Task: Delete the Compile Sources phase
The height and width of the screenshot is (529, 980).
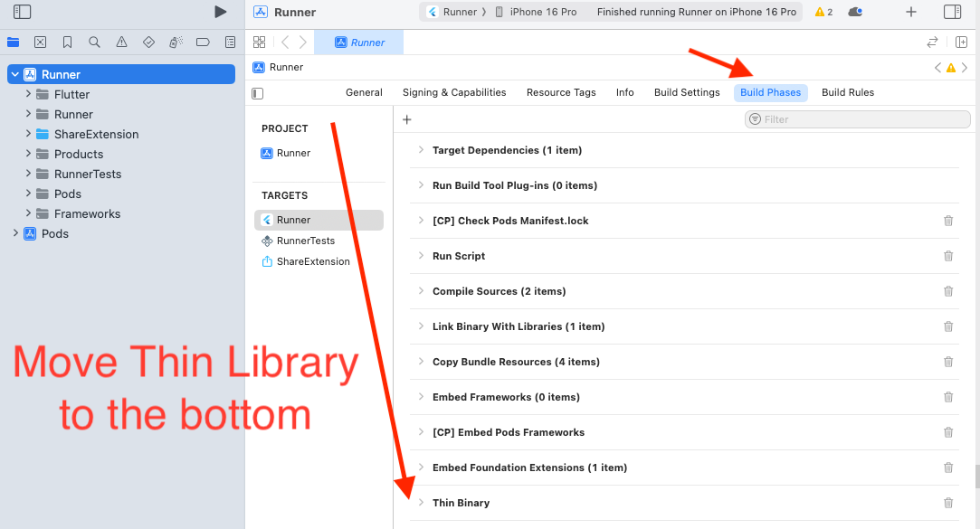Action: click(948, 291)
